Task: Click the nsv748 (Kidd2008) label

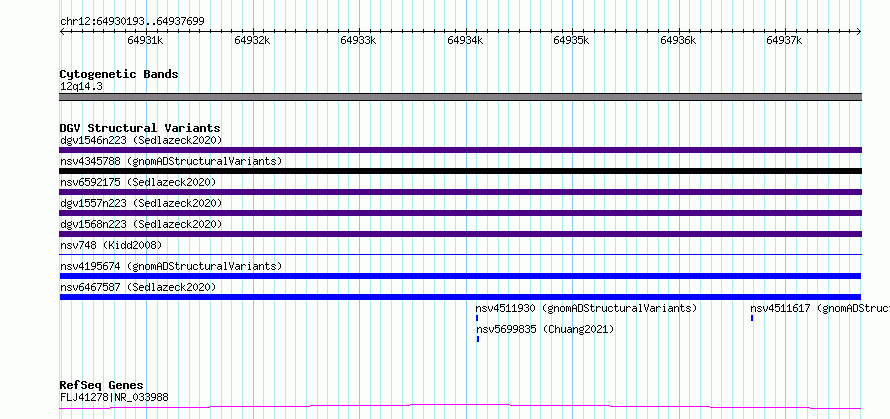Action: coord(111,245)
